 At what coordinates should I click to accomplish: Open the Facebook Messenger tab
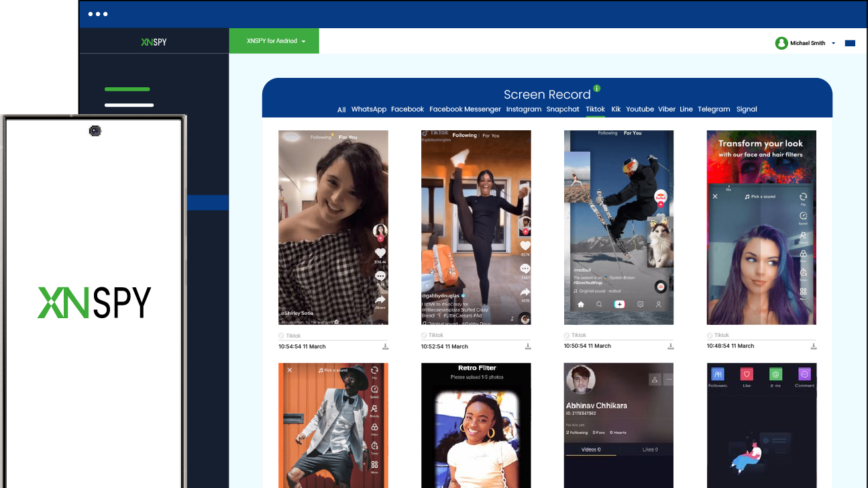pyautogui.click(x=465, y=109)
